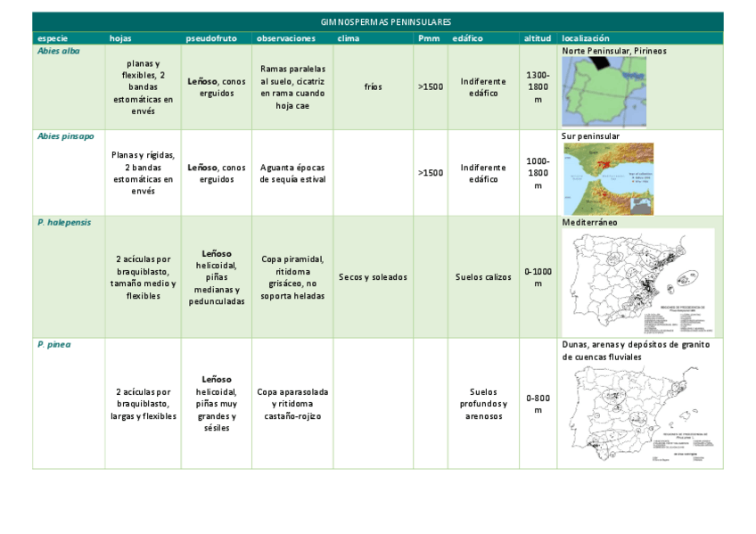This screenshot has height=534, width=756.
Task: Click the Pmm column header
Action: pos(429,38)
